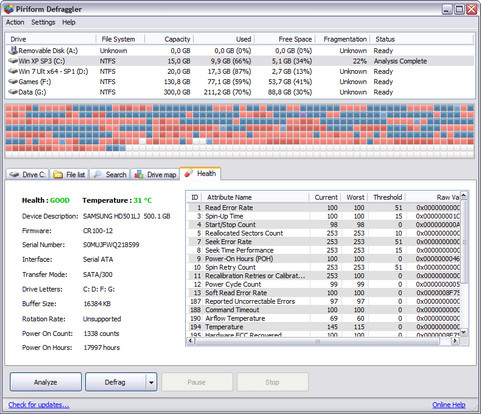Select the Seek Time Performance row
The height and width of the screenshot is (414, 481).
click(x=324, y=250)
